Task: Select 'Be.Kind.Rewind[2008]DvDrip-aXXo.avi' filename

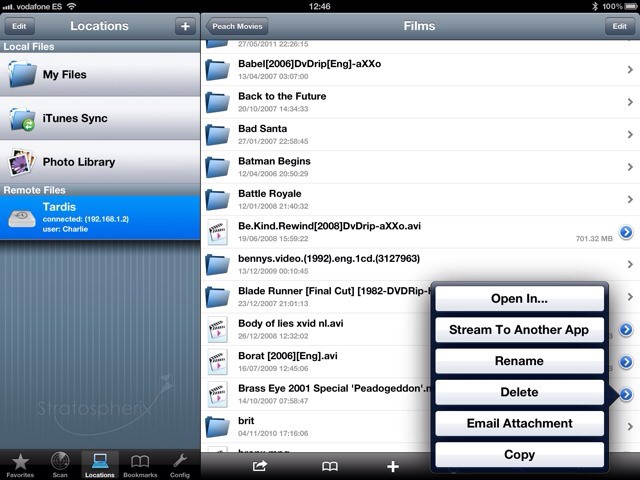Action: [x=329, y=226]
